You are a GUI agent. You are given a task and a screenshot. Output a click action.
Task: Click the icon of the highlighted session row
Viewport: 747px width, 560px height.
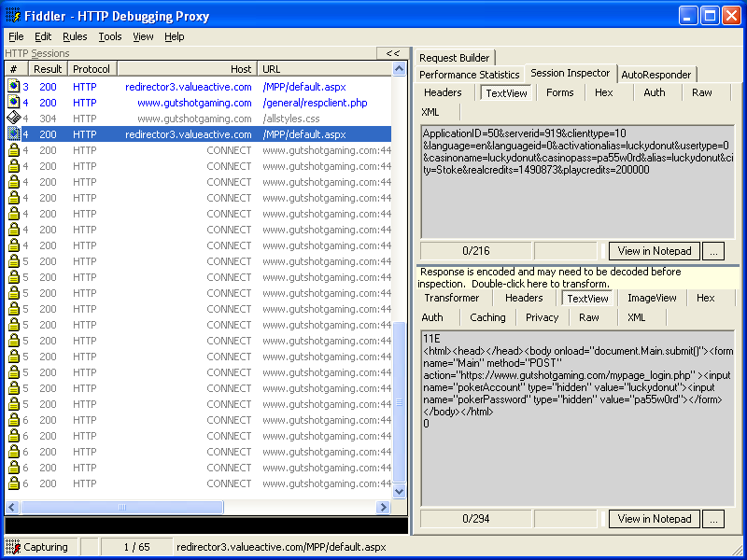(14, 134)
